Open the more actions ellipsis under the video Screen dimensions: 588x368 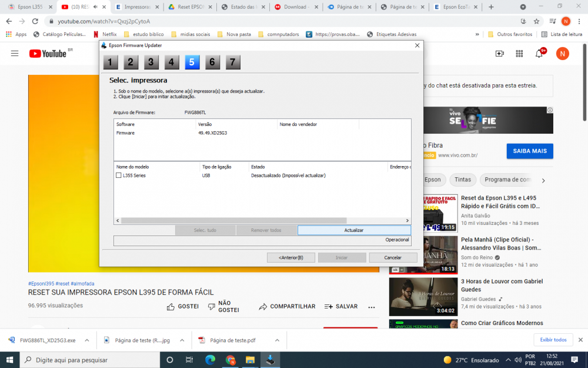point(371,307)
